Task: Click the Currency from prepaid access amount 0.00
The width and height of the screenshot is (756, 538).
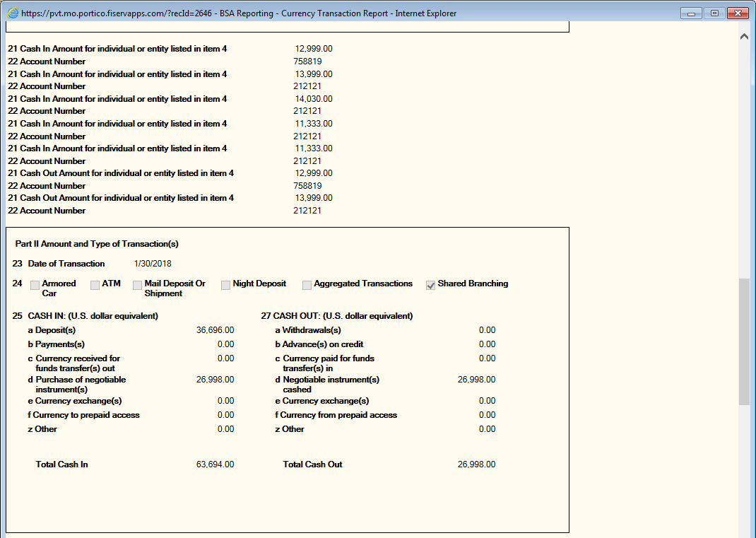Action: [487, 415]
